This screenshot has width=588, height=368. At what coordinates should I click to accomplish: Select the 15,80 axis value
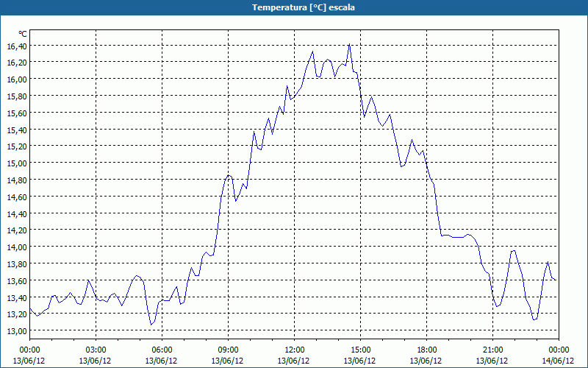point(16,96)
